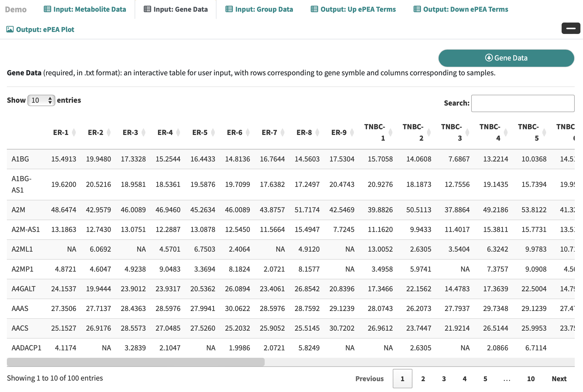Viewport: 583px width, 392px height.
Task: Sort by the TNBC-1 column arrows
Action: 390,132
